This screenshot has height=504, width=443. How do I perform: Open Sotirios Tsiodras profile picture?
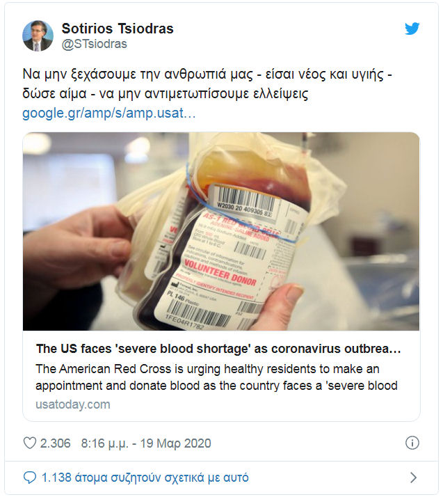[38, 36]
